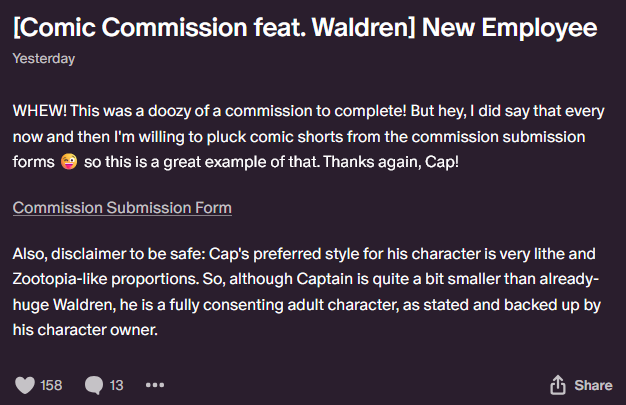Open comments via the speech bubble icon

point(94,385)
